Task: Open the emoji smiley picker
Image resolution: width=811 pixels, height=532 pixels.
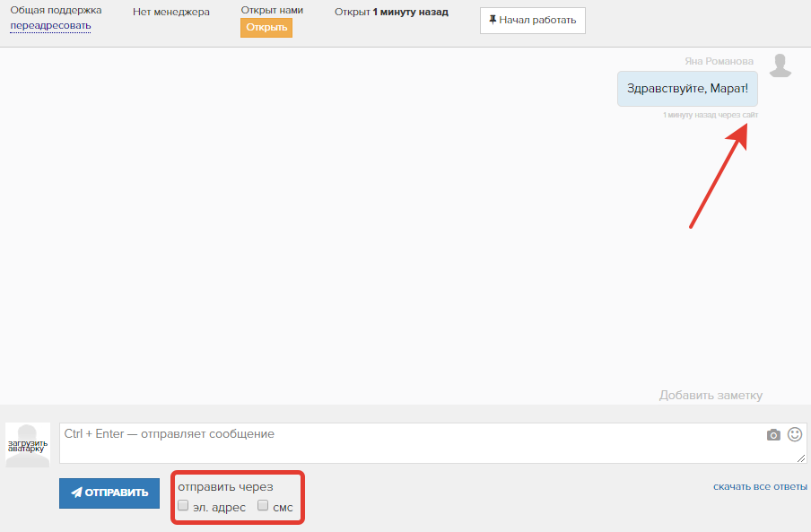Action: click(795, 434)
